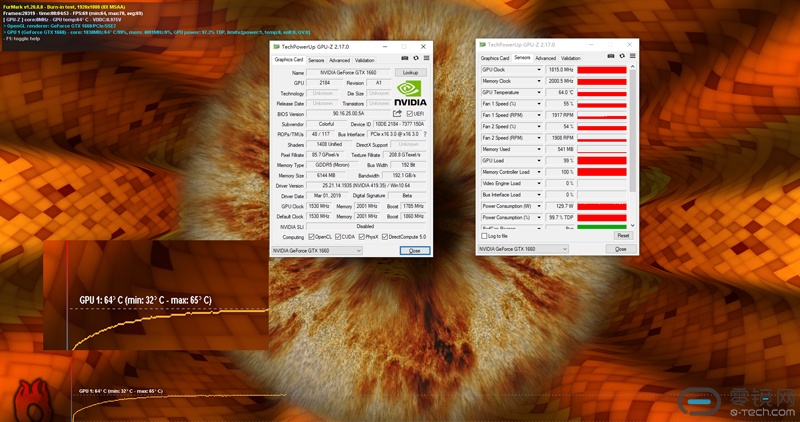Viewport: 800px width, 422px height.
Task: Click the Power Consumption value 129.7 W
Action: (x=560, y=206)
